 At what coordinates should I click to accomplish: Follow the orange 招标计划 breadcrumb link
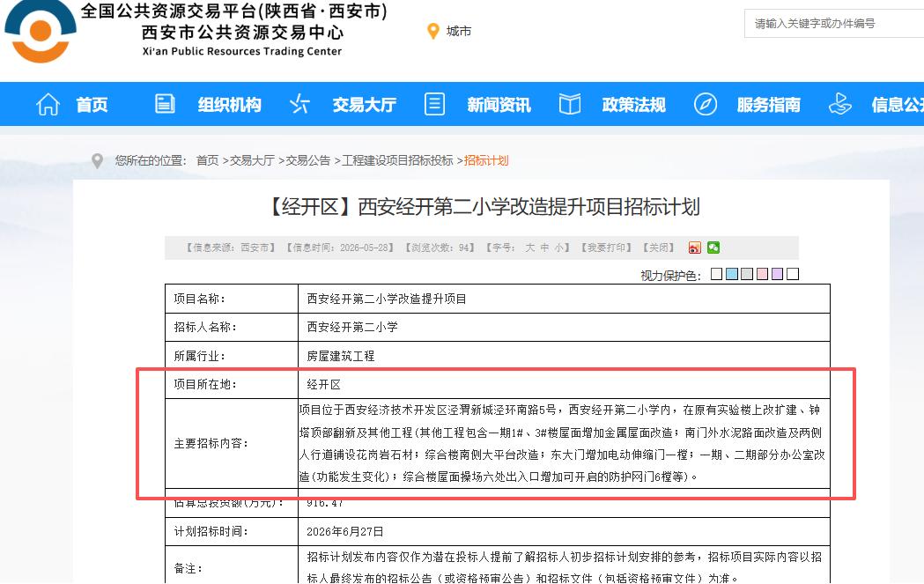[x=486, y=160]
